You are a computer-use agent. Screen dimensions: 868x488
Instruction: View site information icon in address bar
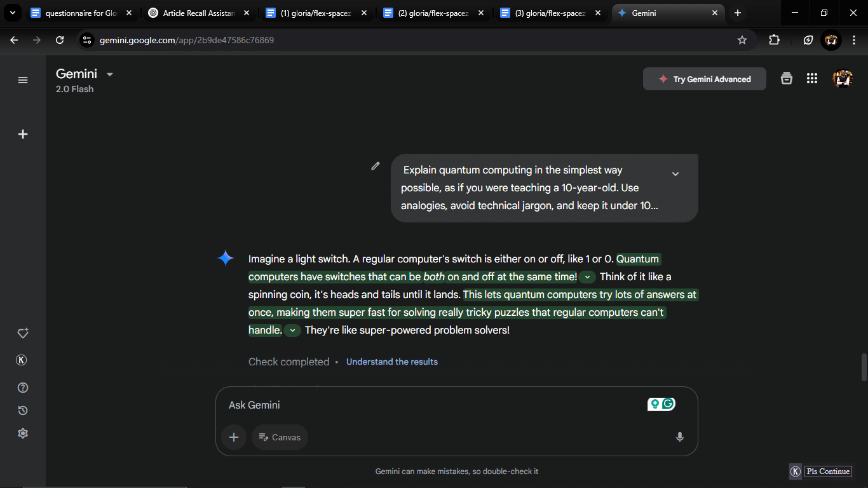tap(87, 40)
